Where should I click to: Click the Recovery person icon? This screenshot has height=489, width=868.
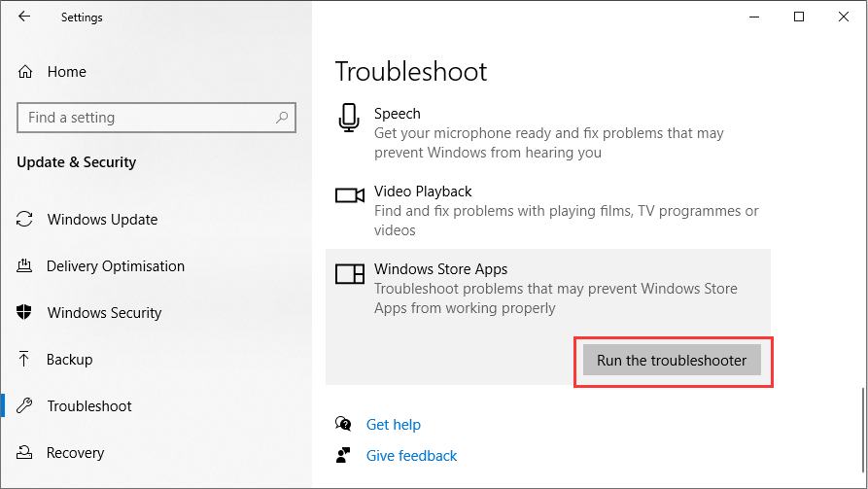coord(26,453)
